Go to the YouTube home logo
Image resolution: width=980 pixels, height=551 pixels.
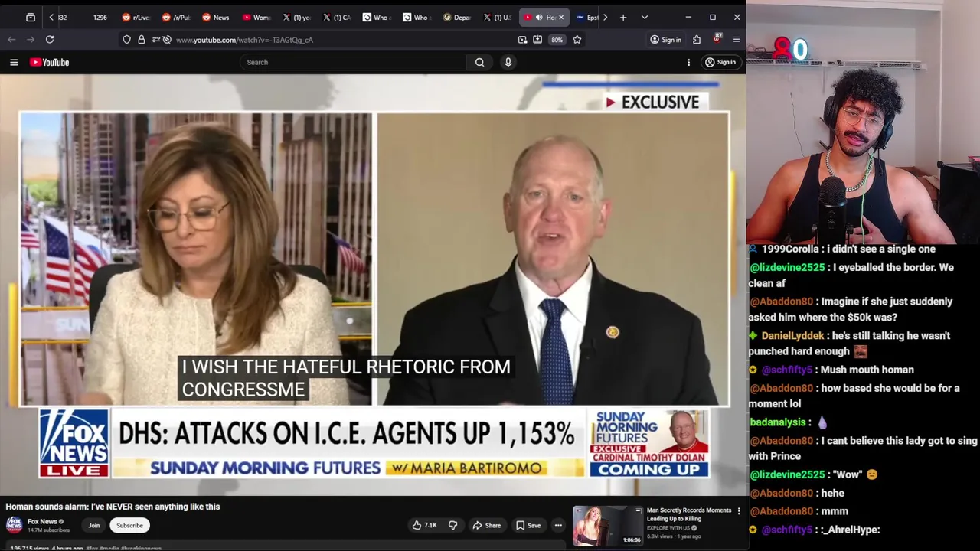coord(50,62)
